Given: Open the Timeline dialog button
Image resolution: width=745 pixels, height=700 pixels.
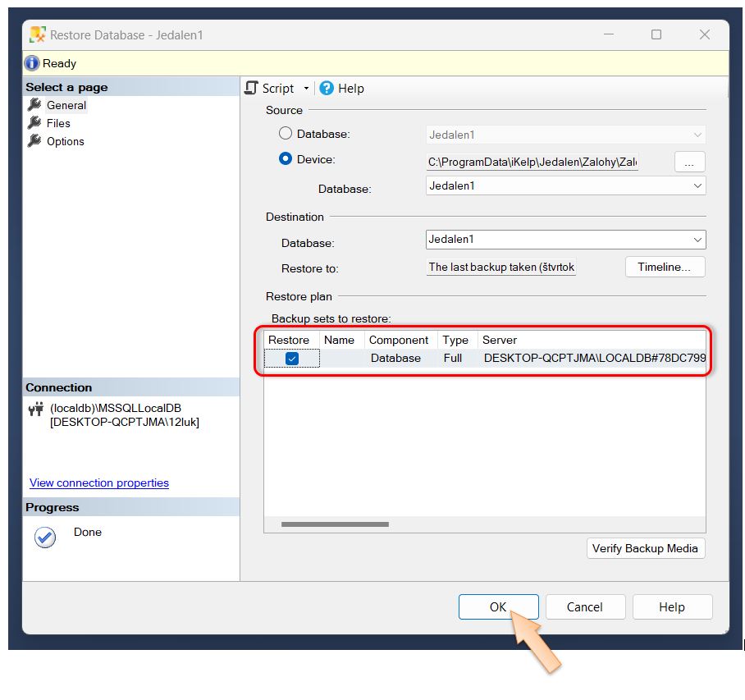Looking at the screenshot, I should tap(665, 267).
